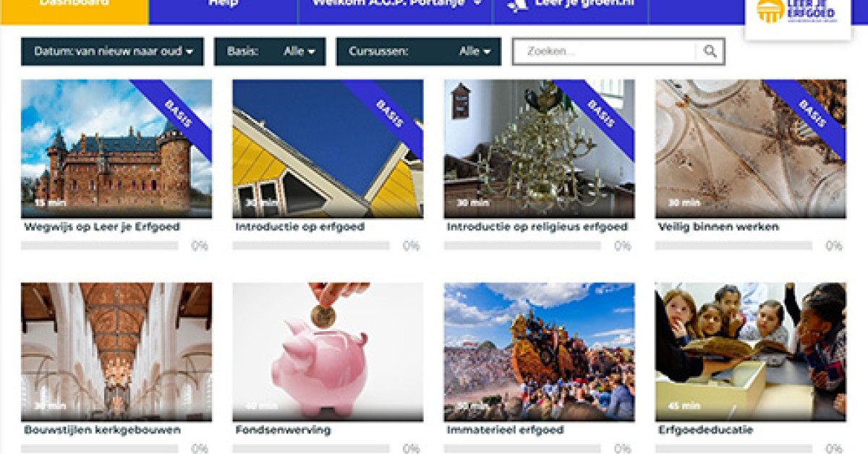Image resolution: width=868 pixels, height=454 pixels.
Task: Open the piggy bank course thumbnail
Action: point(328,352)
